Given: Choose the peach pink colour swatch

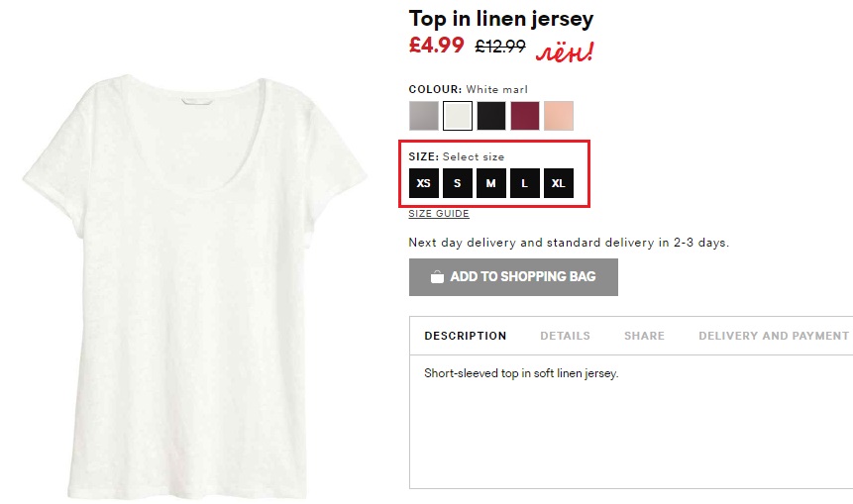Looking at the screenshot, I should [559, 116].
